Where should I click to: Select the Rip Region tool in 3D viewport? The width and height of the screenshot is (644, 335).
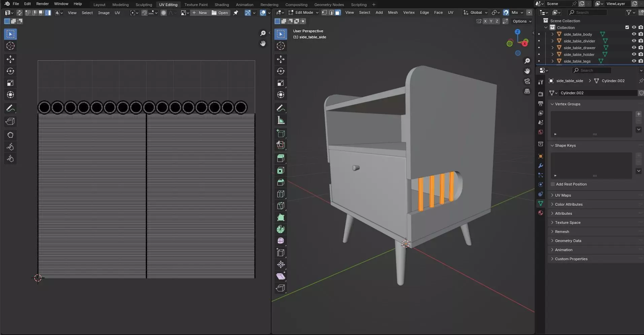pyautogui.click(x=281, y=288)
